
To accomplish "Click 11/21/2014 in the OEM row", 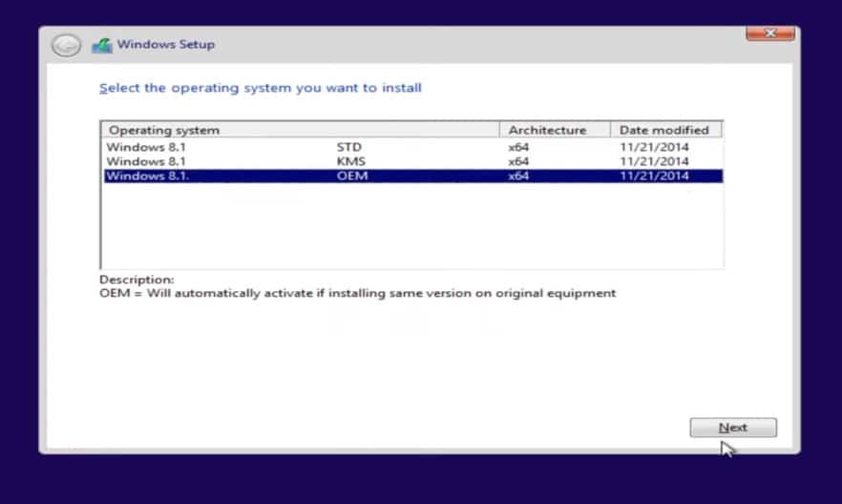I will [654, 176].
